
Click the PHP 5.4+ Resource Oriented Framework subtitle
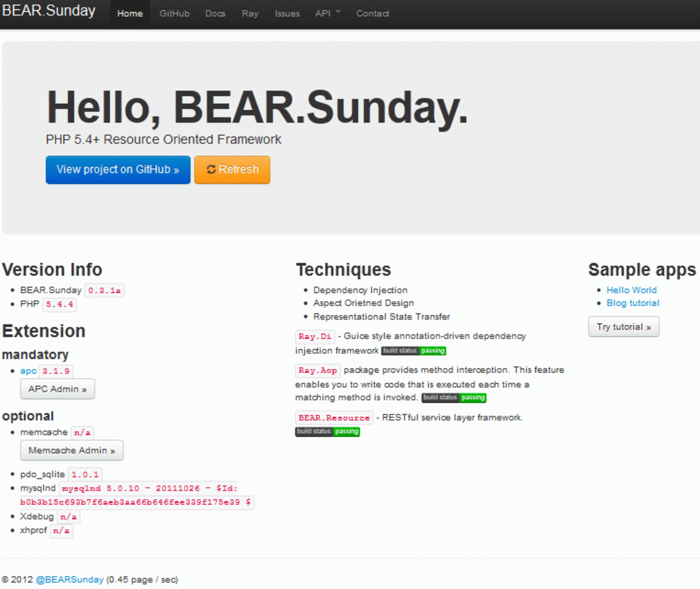click(x=163, y=140)
